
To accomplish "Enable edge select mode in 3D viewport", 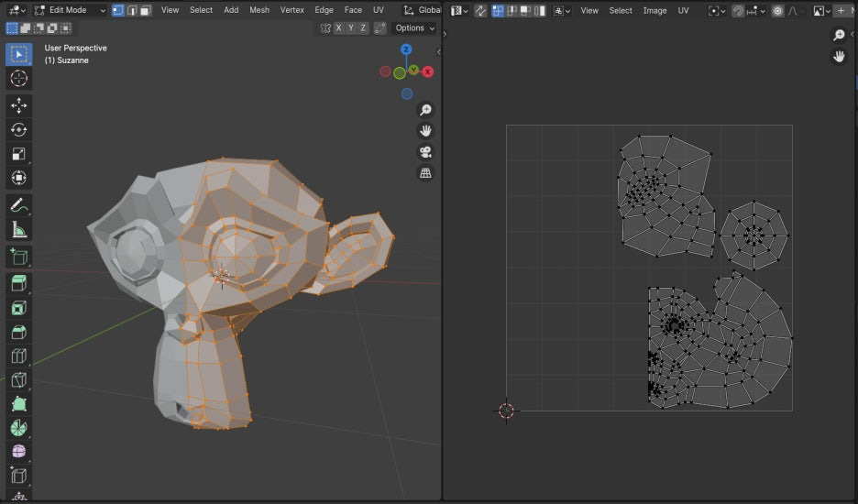I will pyautogui.click(x=132, y=10).
